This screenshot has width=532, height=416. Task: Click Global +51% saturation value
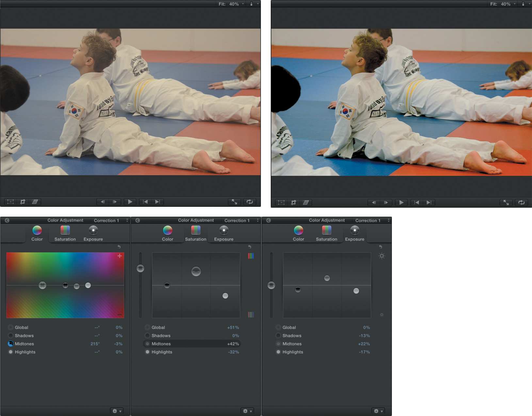pyautogui.click(x=233, y=327)
